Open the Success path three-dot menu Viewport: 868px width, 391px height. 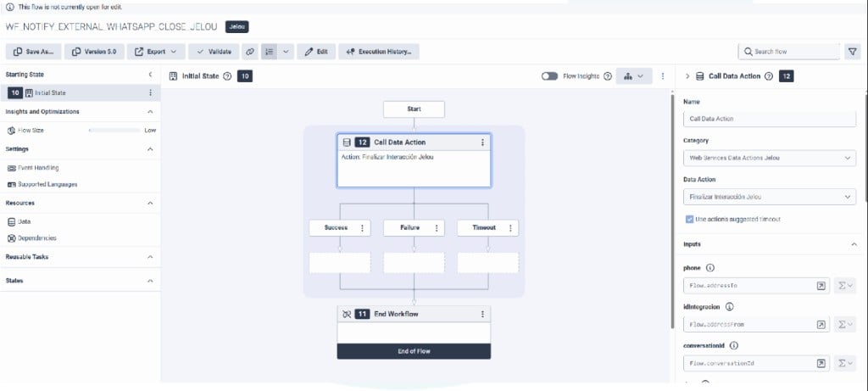tap(362, 227)
